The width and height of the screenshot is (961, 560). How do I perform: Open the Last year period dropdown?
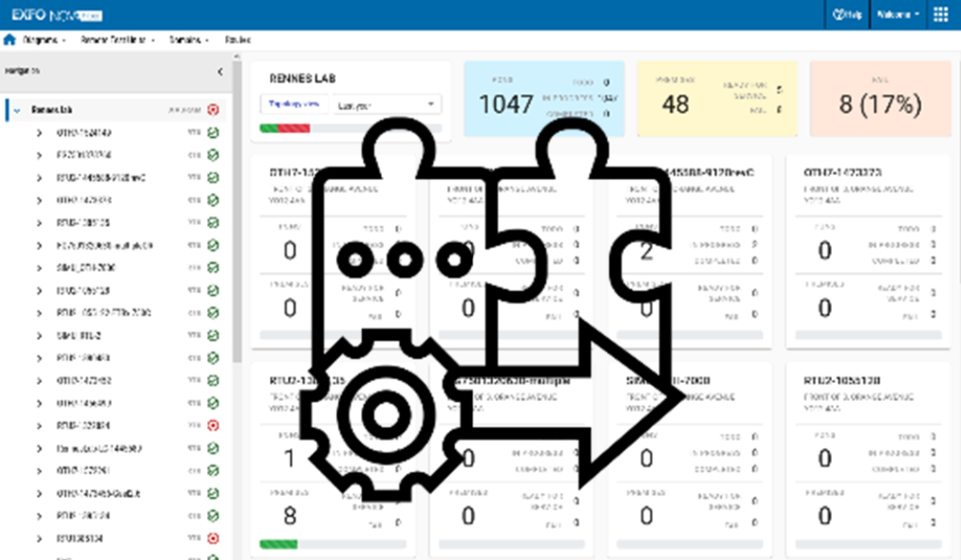coord(386,106)
